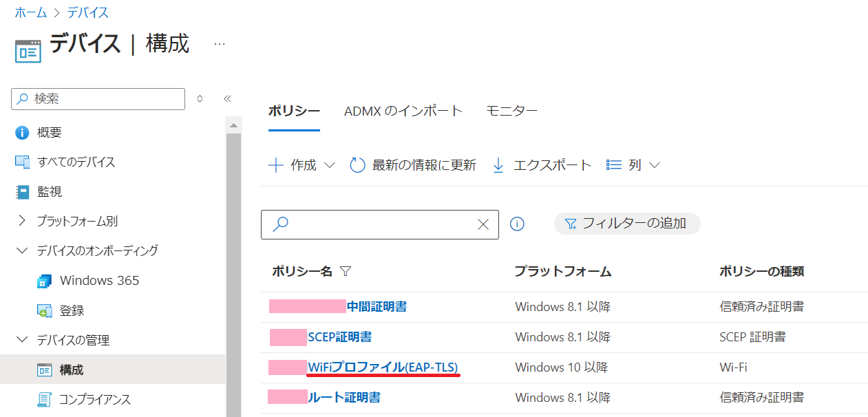The width and height of the screenshot is (868, 417).
Task: Go to デバイス breadcrumb link
Action: (x=88, y=12)
